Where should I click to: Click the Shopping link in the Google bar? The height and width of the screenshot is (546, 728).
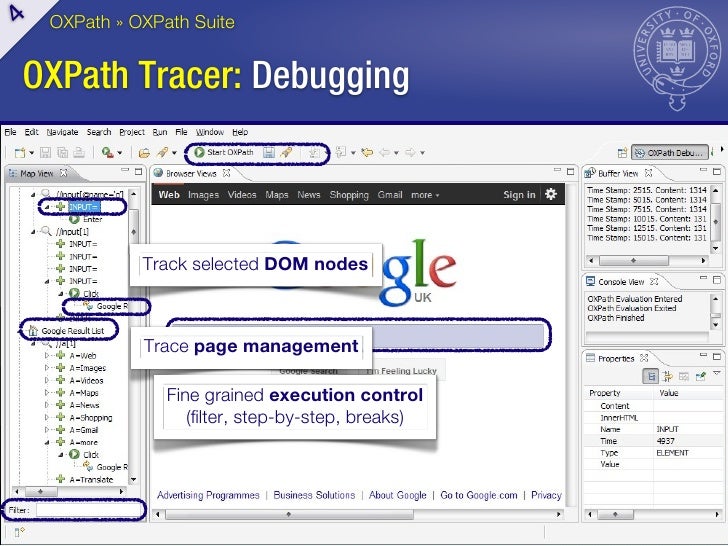(x=349, y=195)
